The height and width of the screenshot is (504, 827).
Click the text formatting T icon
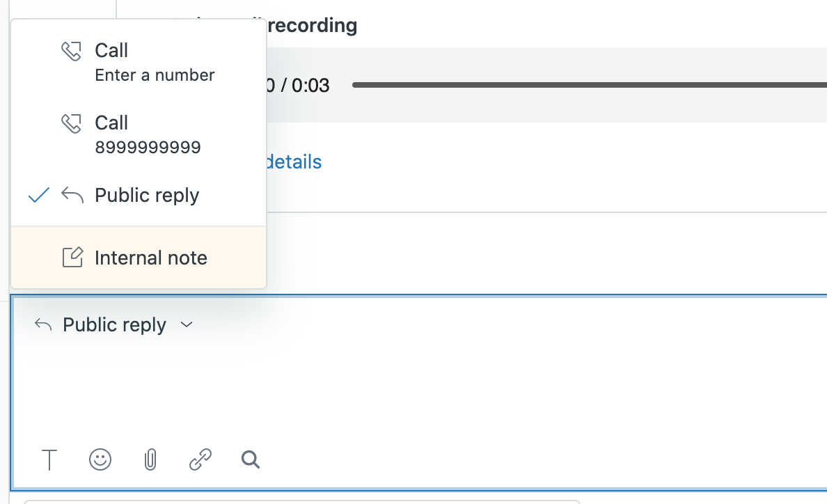[x=49, y=459]
